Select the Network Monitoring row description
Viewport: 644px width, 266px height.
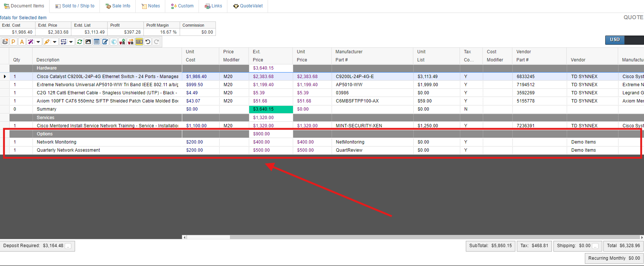[57, 142]
